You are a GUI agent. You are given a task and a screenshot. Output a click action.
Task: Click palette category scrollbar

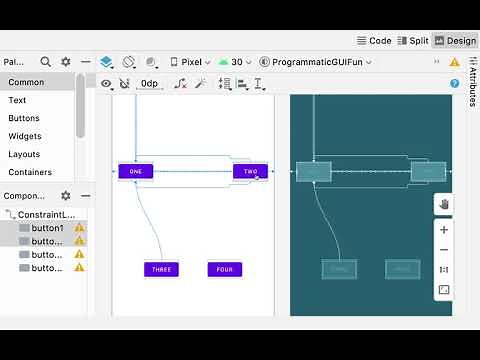pyautogui.click(x=80, y=105)
